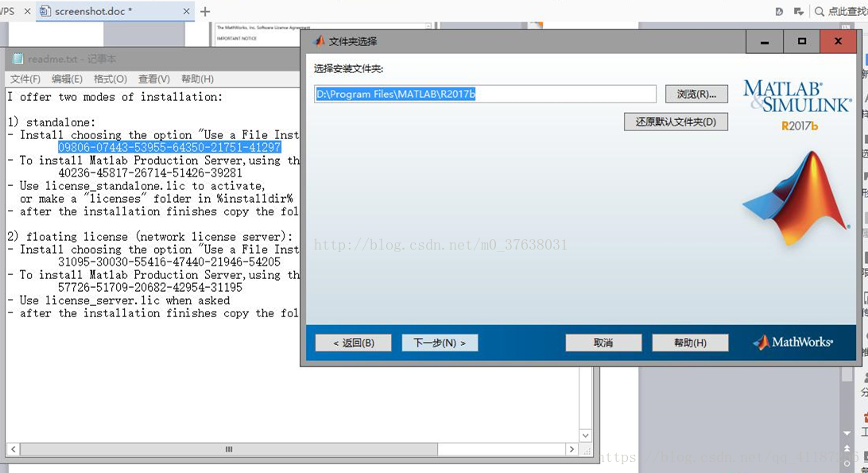
Task: Click key 40236-45817-26714-51426-39281 in readme
Action: click(150, 173)
